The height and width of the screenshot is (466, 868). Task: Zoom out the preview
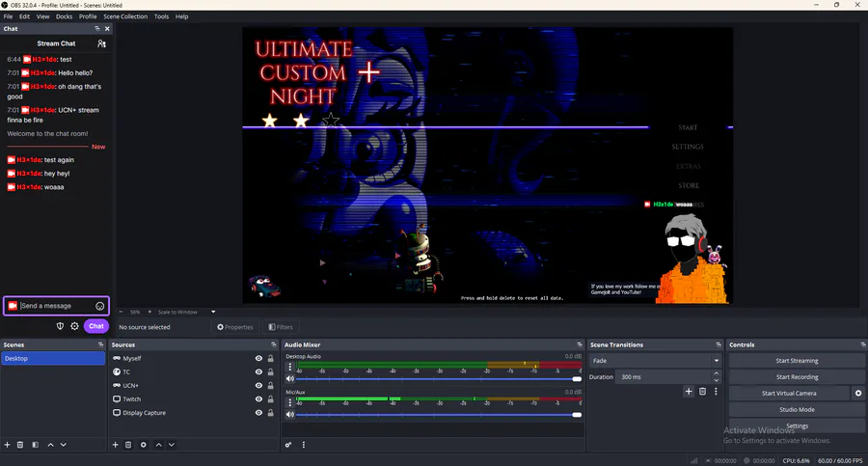(122, 312)
